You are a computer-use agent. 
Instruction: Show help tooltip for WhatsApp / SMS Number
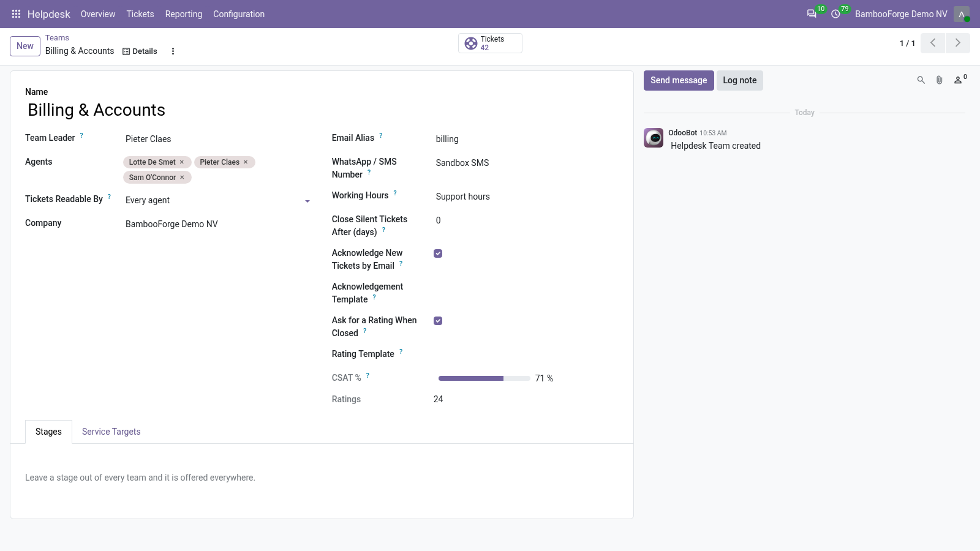[369, 172]
